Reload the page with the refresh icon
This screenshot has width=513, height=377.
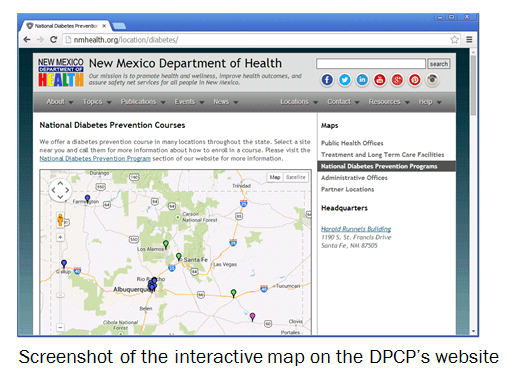tap(53, 40)
